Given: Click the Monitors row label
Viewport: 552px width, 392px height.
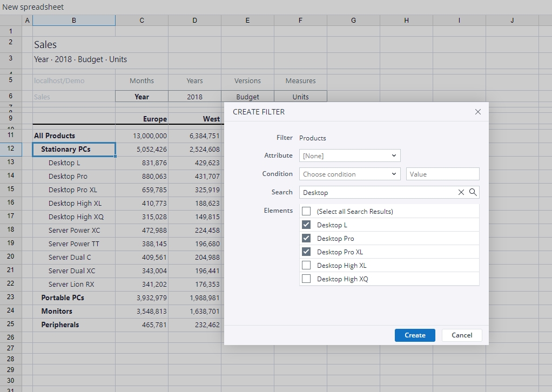Looking at the screenshot, I should [57, 311].
